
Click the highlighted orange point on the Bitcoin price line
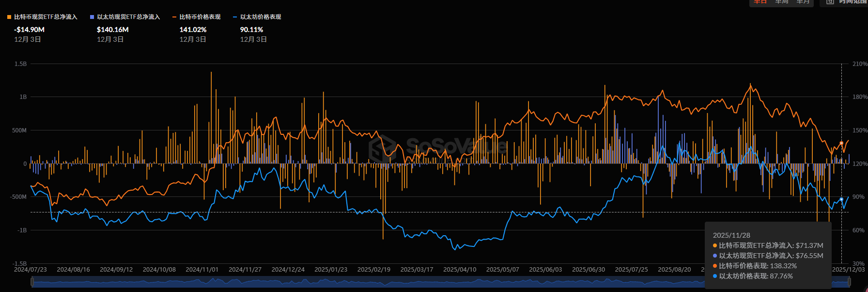coord(841,143)
